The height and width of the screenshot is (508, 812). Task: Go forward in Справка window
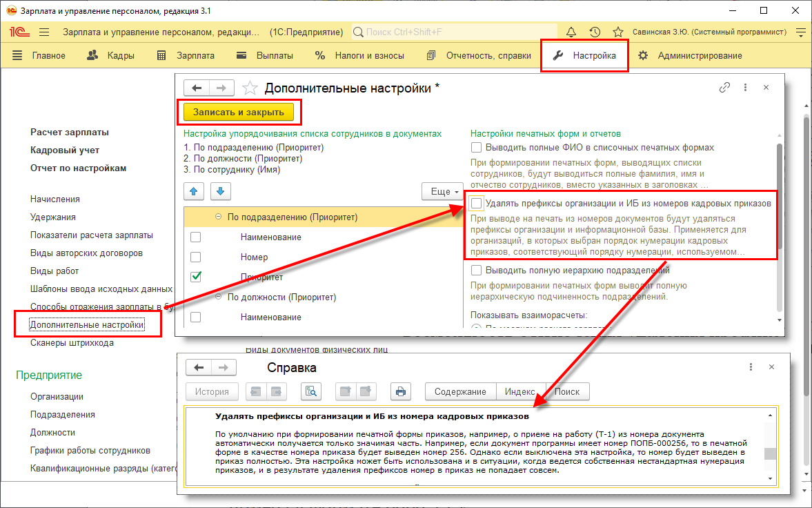pyautogui.click(x=224, y=367)
